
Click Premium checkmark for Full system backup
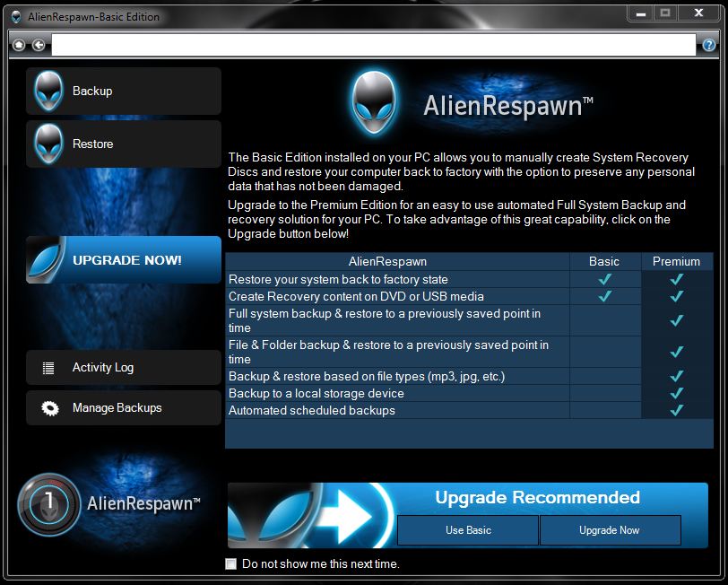point(677,320)
